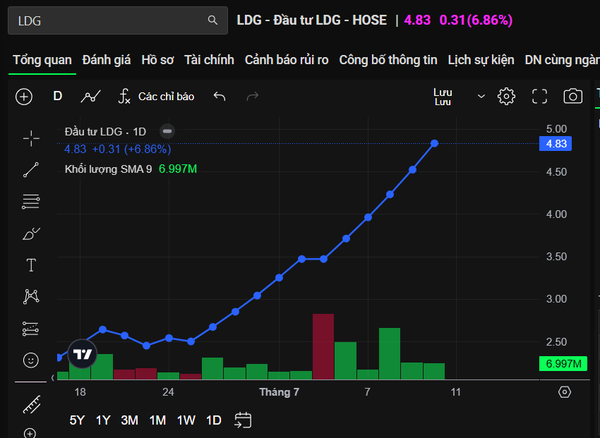Set range to 3M
Viewport: 600px width, 438px height.
[x=129, y=420]
